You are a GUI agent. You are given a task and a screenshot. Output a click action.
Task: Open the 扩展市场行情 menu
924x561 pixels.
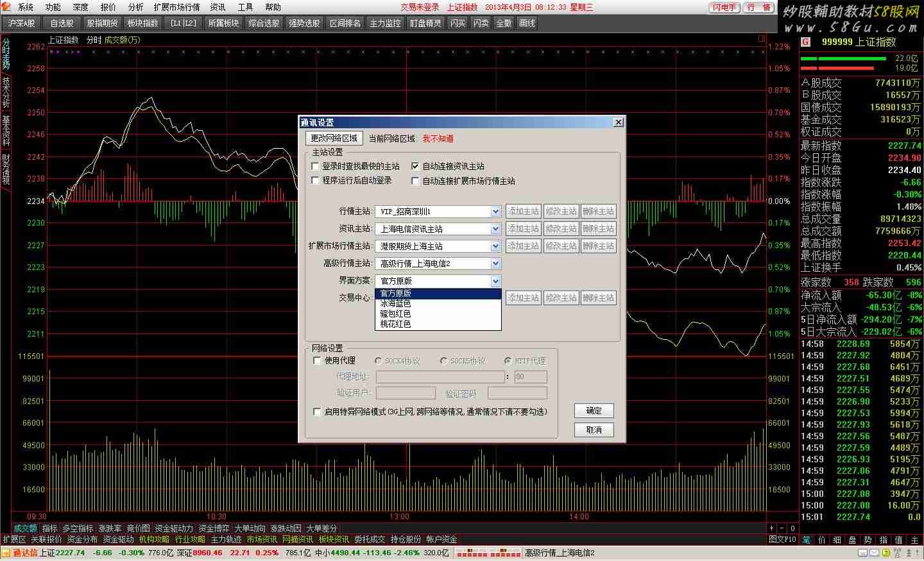(177, 8)
